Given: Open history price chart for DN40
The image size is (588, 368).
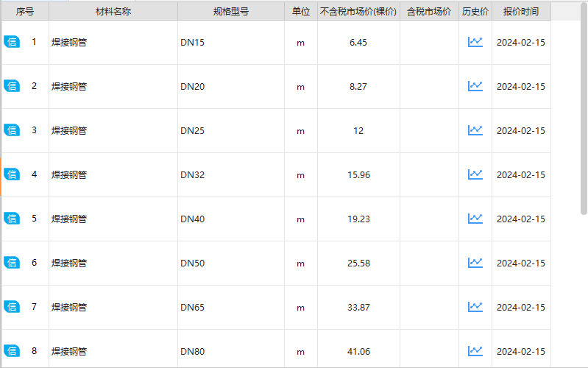Looking at the screenshot, I should coord(475,219).
